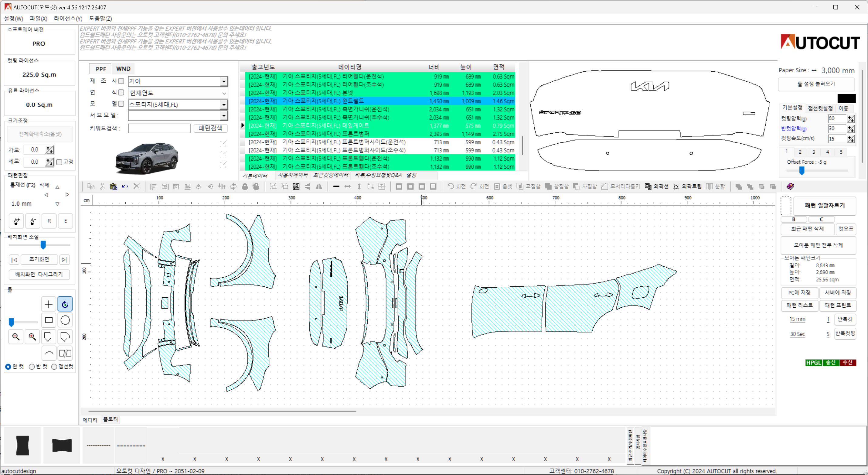Open the 파일(X) menu
Image resolution: width=868 pixels, height=475 pixels.
pyautogui.click(x=39, y=19)
